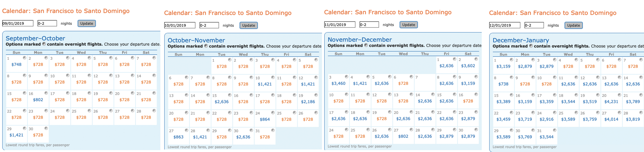The height and width of the screenshot is (152, 644).
Task: Click the $802 fare on November 27
Action: (403, 136)
